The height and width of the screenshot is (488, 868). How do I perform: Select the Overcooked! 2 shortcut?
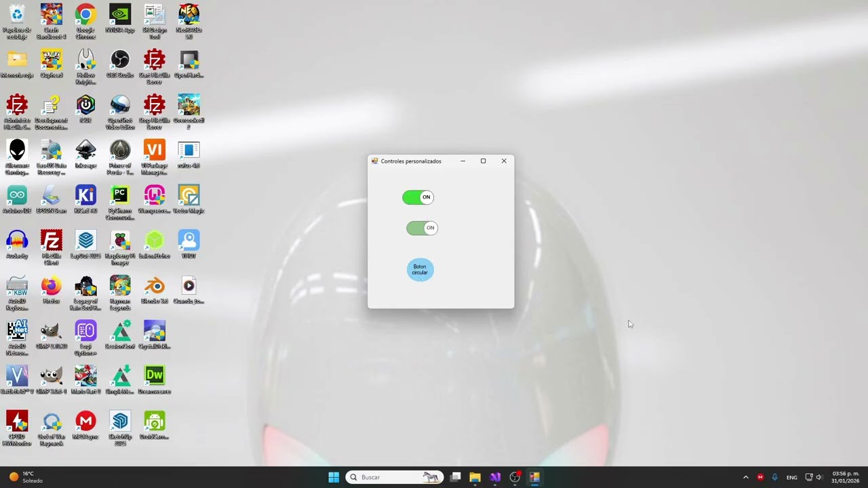(x=189, y=113)
